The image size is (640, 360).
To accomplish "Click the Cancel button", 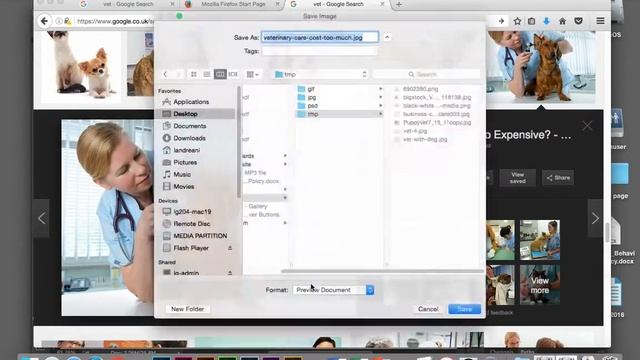I will [x=428, y=309].
